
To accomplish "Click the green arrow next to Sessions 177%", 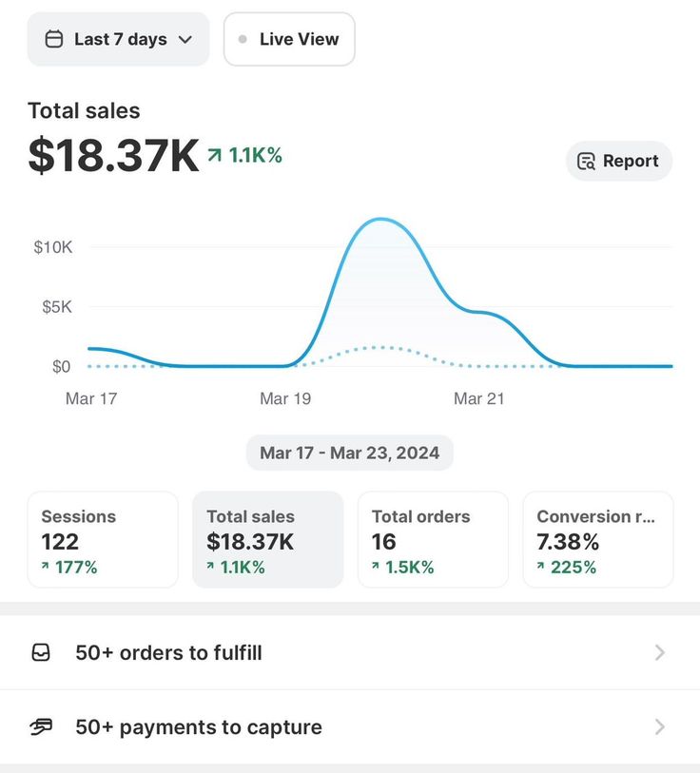I will 44,567.
